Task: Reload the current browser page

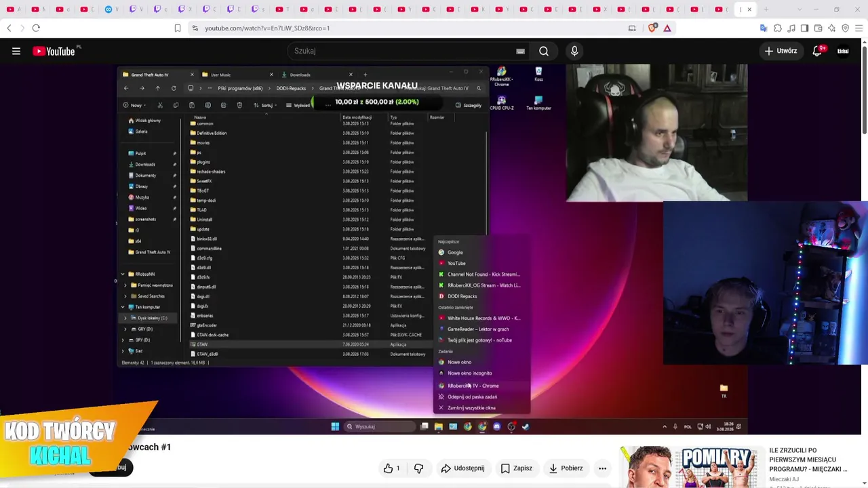Action: point(36,28)
